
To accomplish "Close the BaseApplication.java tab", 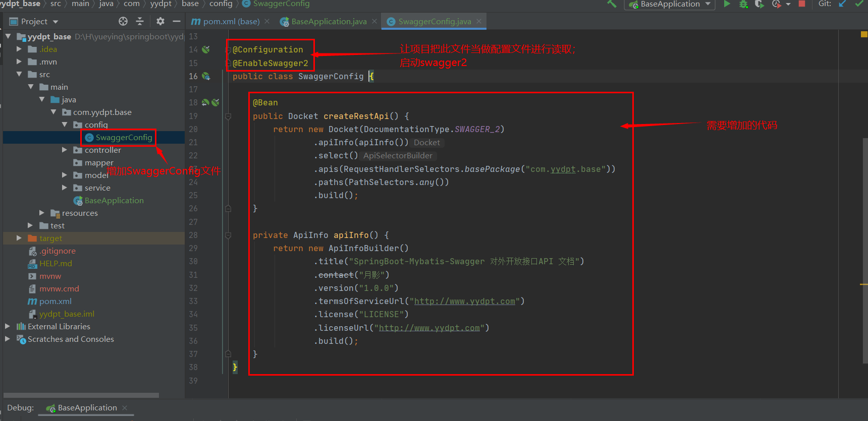I will [374, 21].
